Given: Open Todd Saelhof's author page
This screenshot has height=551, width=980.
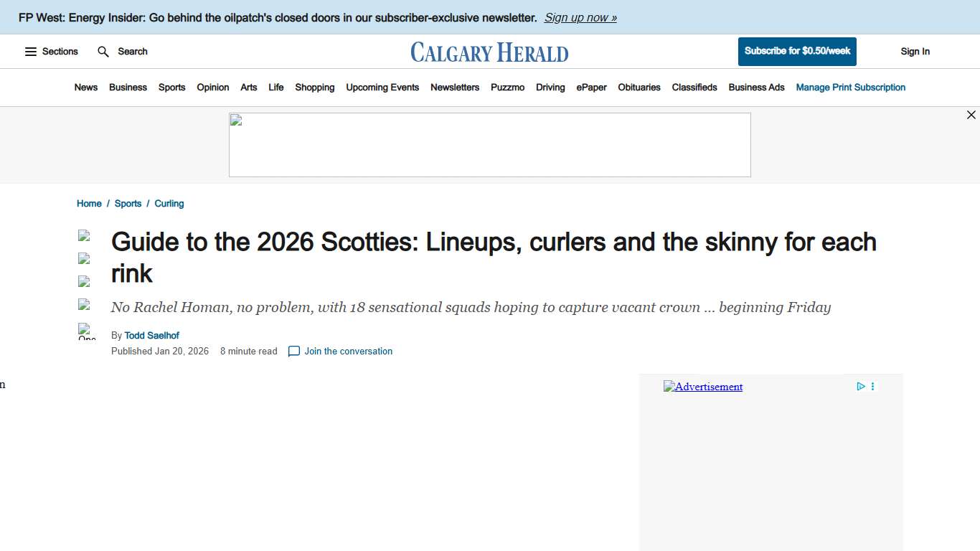Looking at the screenshot, I should pos(151,335).
